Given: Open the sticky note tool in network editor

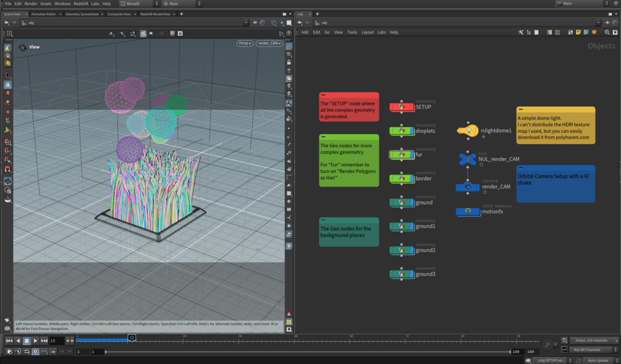Looking at the screenshot, I should (x=578, y=33).
